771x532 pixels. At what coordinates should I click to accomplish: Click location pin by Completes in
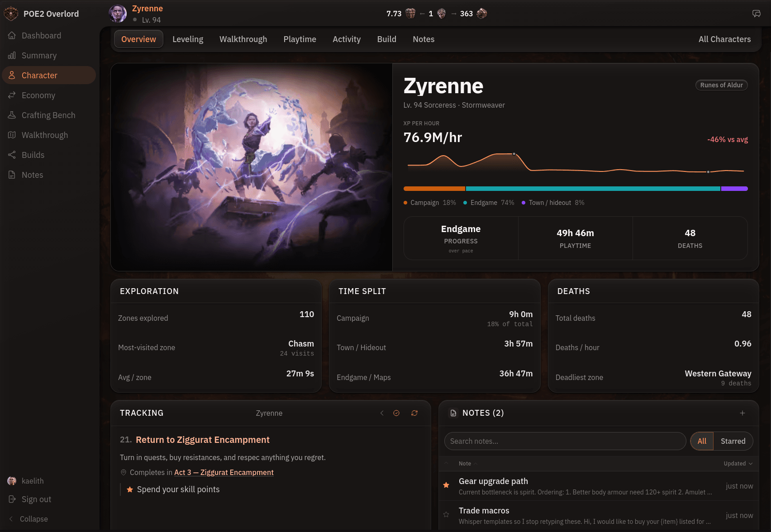124,472
